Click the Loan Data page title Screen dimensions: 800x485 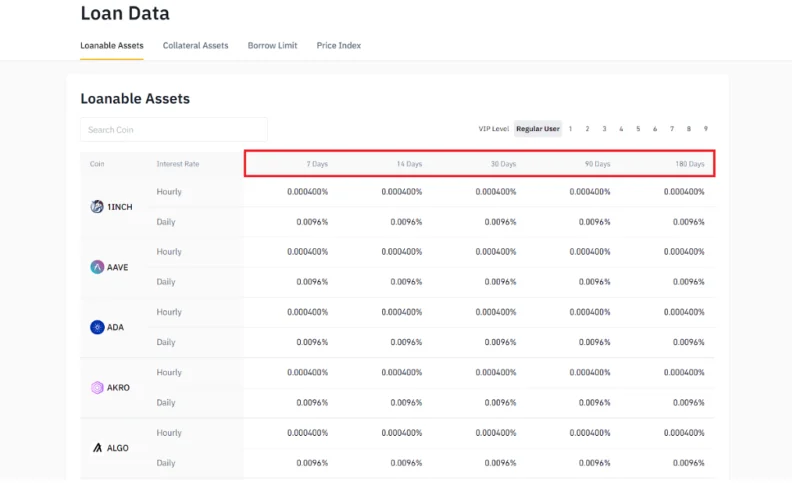pos(125,13)
